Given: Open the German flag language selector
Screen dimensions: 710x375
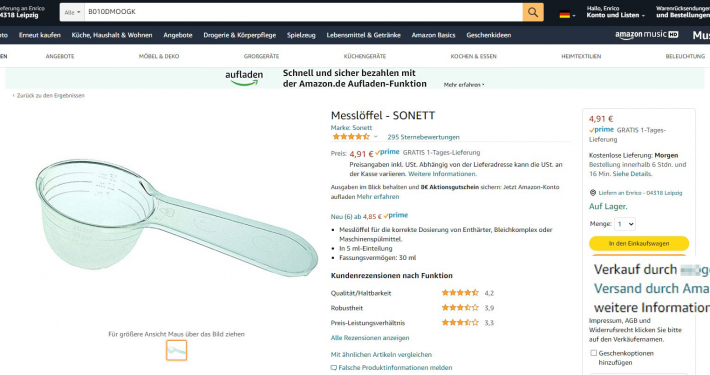Looking at the screenshot, I should click(567, 14).
